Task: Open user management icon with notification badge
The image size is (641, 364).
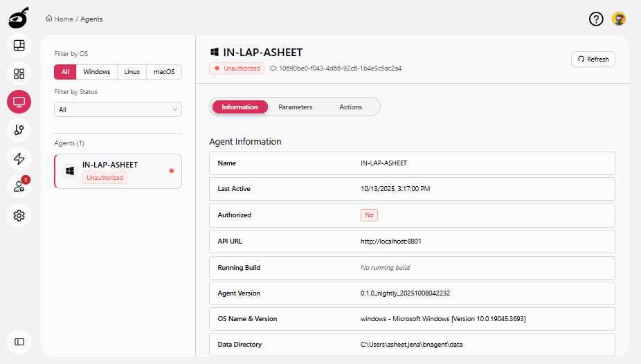Action: [19, 187]
